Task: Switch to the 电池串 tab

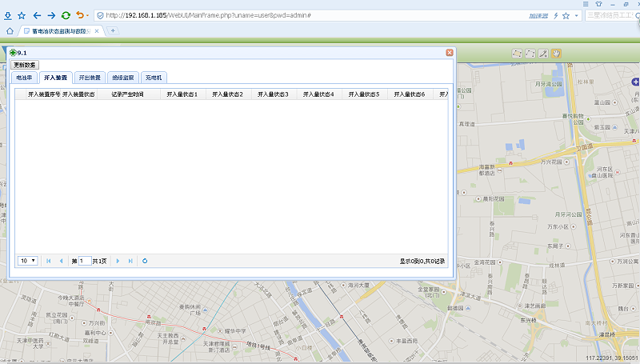Action: click(24, 78)
